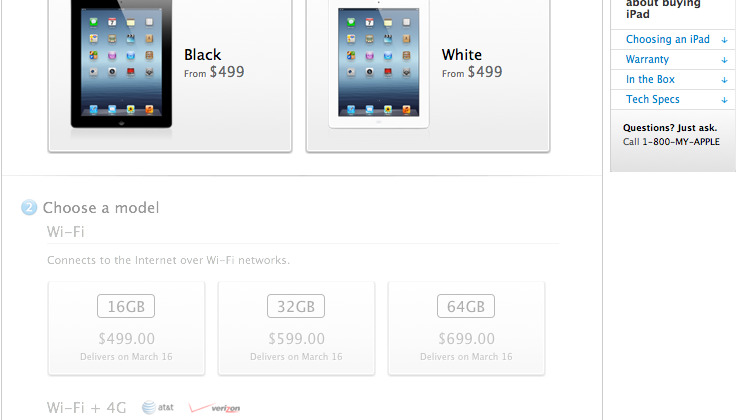753x420 pixels.
Task: Click the arrow icon beside Tech Specs
Action: [724, 100]
